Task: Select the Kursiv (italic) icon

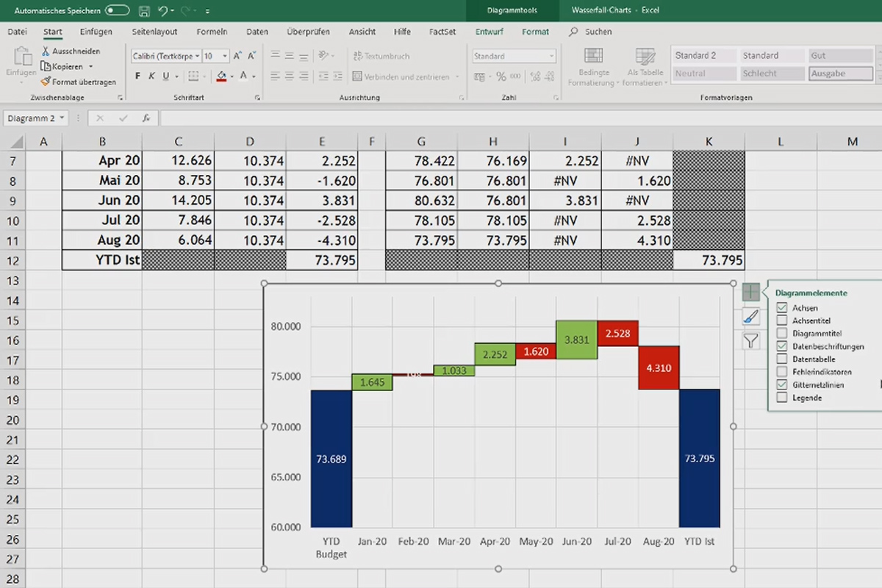Action: tap(151, 75)
